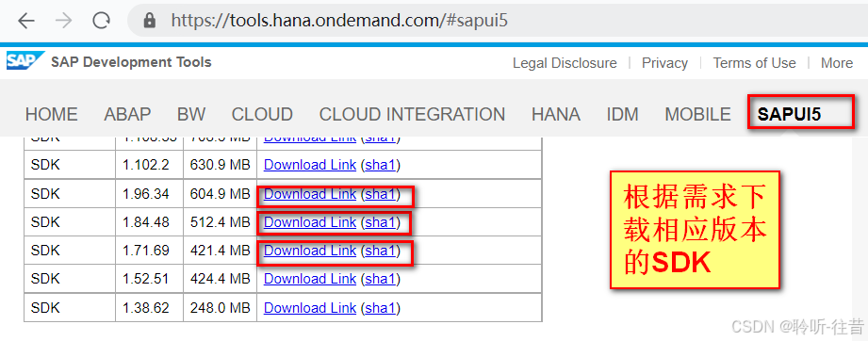Go to the MOBILE tab
Image resolution: width=868 pixels, height=341 pixels.
pyautogui.click(x=697, y=114)
